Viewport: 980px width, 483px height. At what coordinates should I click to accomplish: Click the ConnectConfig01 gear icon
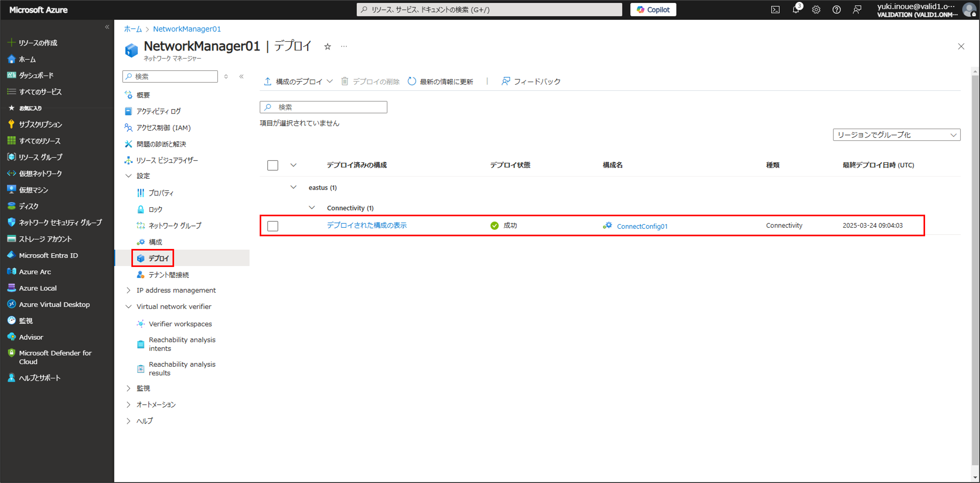point(607,226)
